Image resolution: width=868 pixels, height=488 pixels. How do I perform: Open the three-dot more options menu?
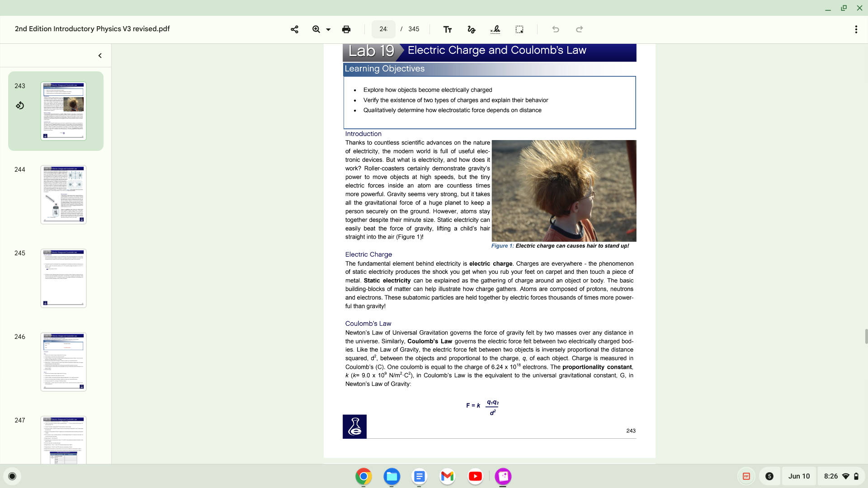[x=856, y=29]
